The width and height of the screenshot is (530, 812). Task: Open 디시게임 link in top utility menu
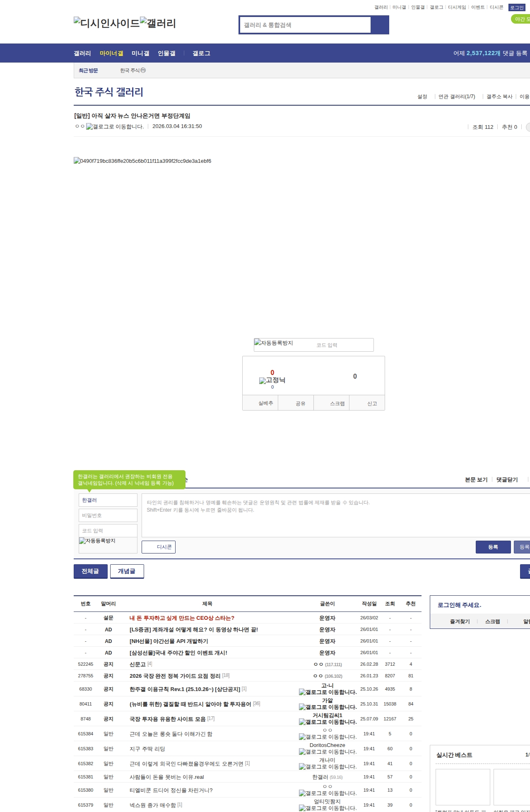click(457, 7)
